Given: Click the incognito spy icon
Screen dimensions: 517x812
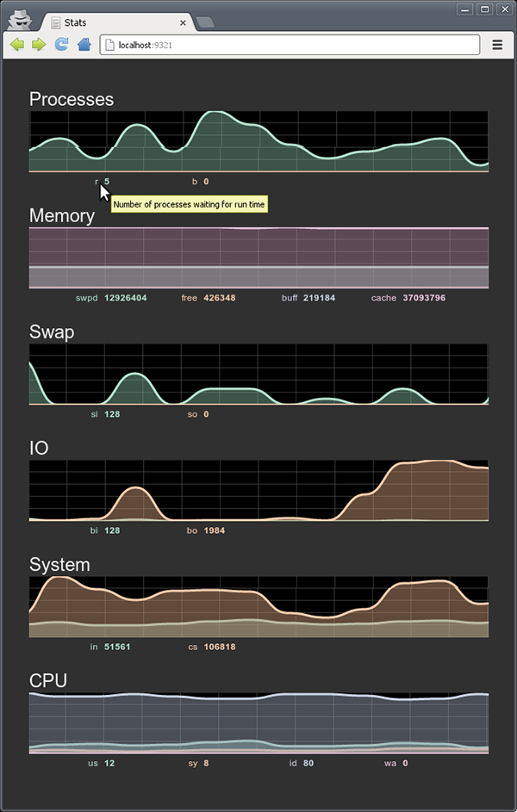Looking at the screenshot, I should coord(20,20).
